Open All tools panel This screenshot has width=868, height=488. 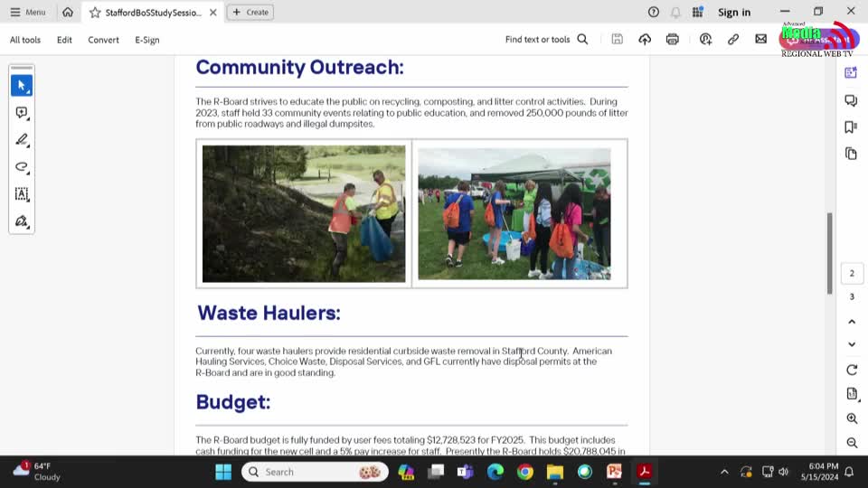25,40
